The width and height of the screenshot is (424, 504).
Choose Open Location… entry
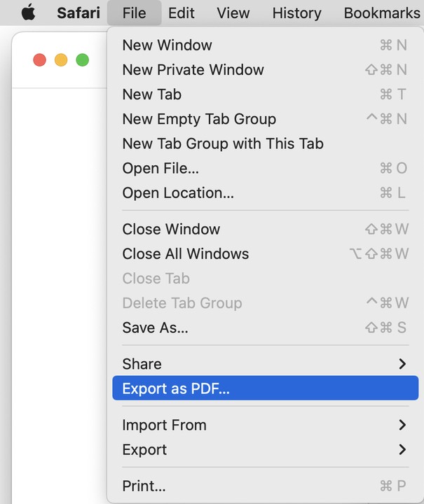(x=178, y=192)
